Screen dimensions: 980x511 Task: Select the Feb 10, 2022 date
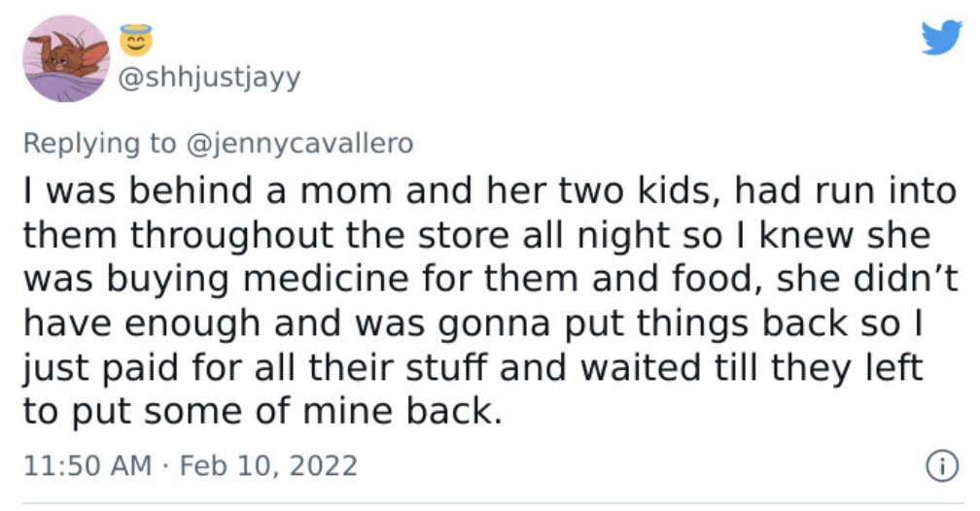pyautogui.click(x=268, y=466)
